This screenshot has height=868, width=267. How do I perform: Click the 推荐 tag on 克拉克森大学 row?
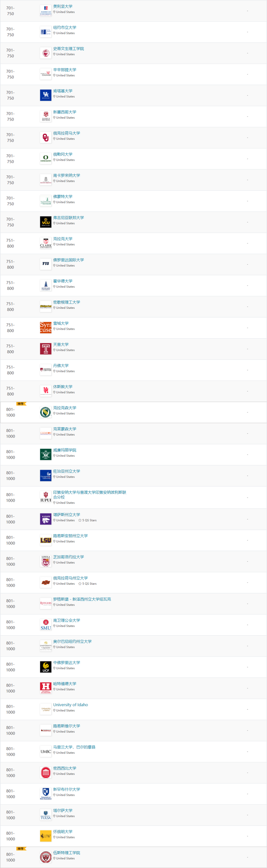tap(21, 404)
